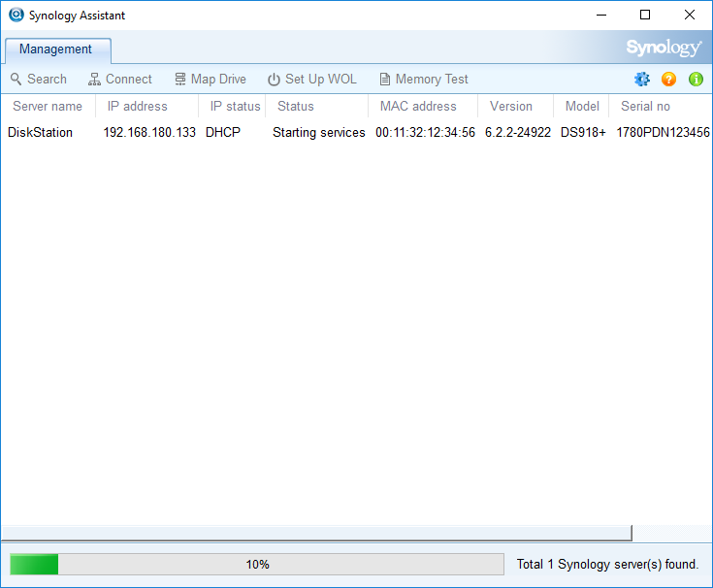Open the blue gear preferences icon

642,80
